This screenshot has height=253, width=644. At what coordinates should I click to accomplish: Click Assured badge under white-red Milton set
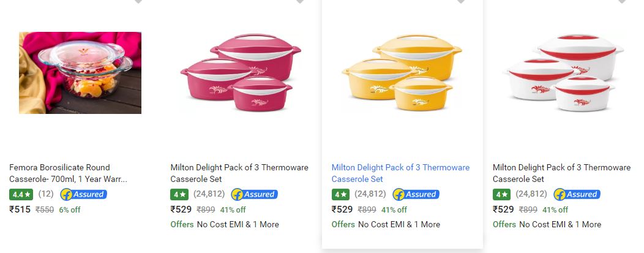(577, 194)
